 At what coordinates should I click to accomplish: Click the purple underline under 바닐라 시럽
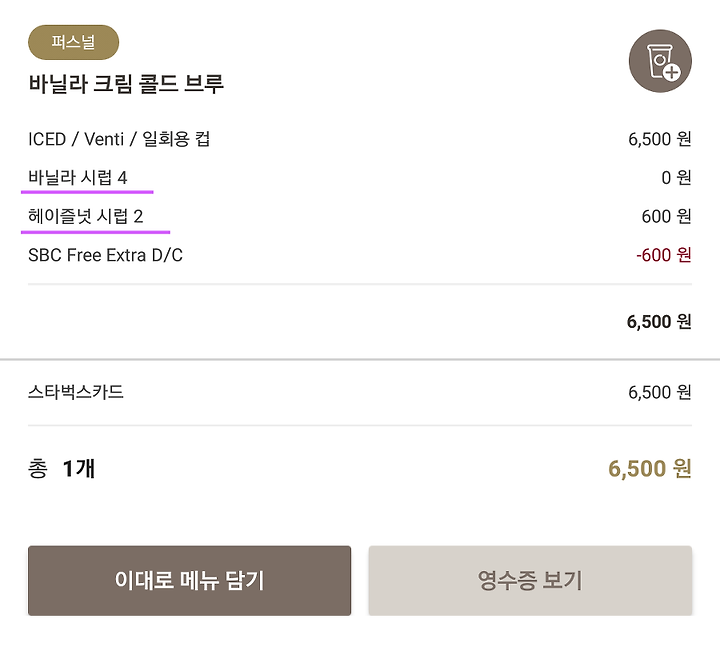[87, 192]
